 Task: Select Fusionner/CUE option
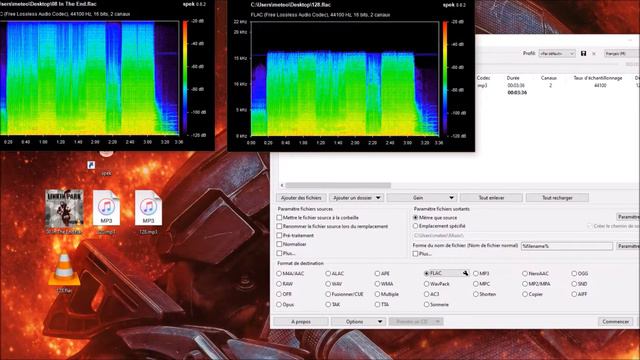pyautogui.click(x=328, y=294)
